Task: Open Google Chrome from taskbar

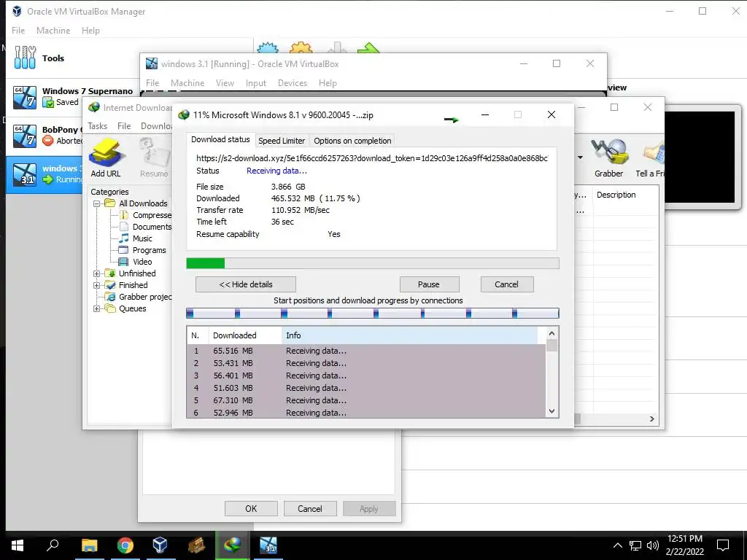Action: (125, 545)
